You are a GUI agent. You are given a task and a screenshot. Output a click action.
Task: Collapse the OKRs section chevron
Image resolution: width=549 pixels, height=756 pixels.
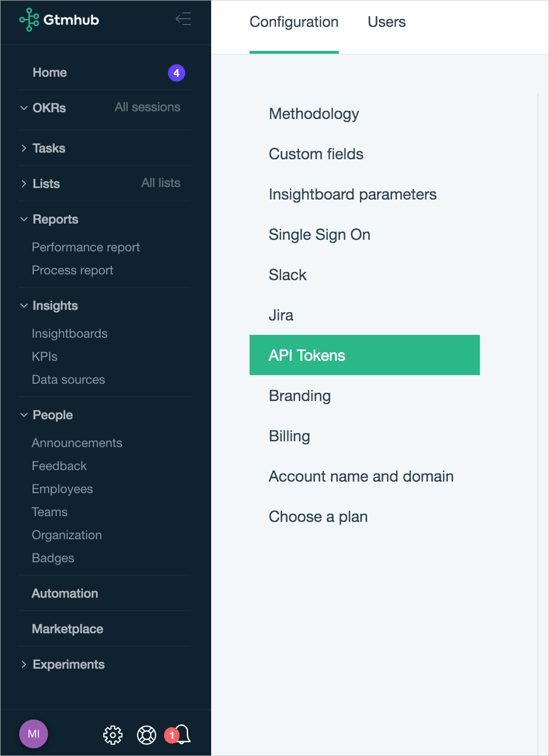[x=24, y=108]
